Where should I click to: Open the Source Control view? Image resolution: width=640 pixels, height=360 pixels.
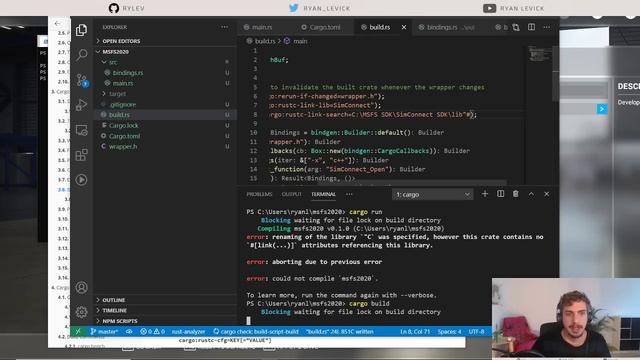82,80
